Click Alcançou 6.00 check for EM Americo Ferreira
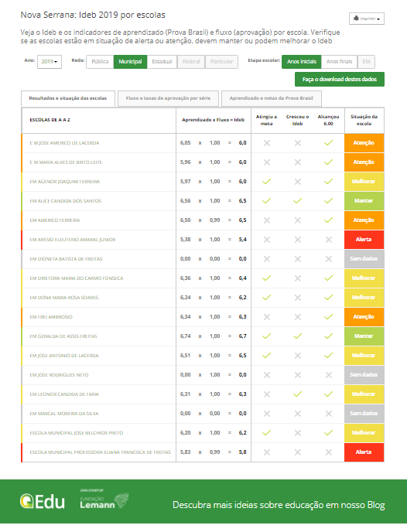The image size is (407, 532). point(329,220)
